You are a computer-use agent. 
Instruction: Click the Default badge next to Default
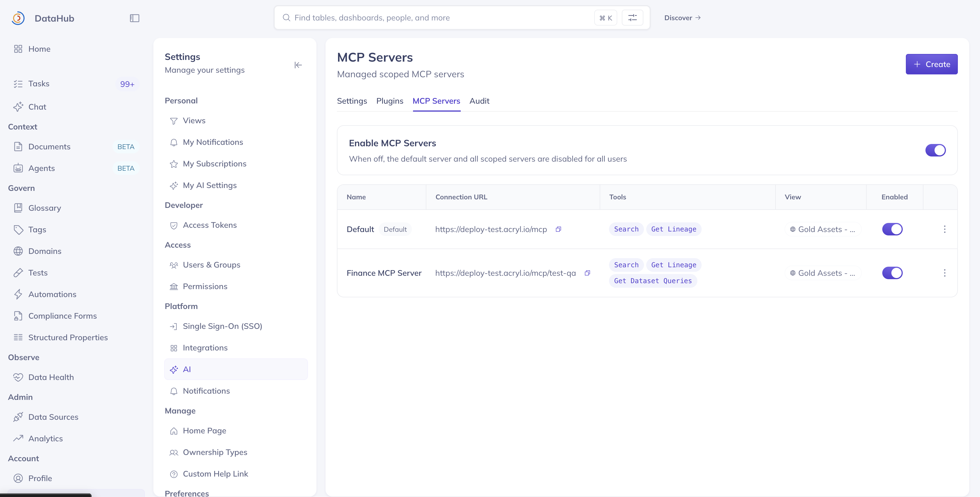[395, 229]
